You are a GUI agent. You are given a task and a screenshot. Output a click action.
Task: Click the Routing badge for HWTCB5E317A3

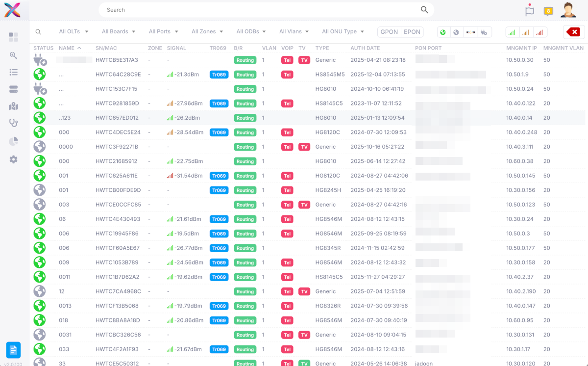coord(245,60)
